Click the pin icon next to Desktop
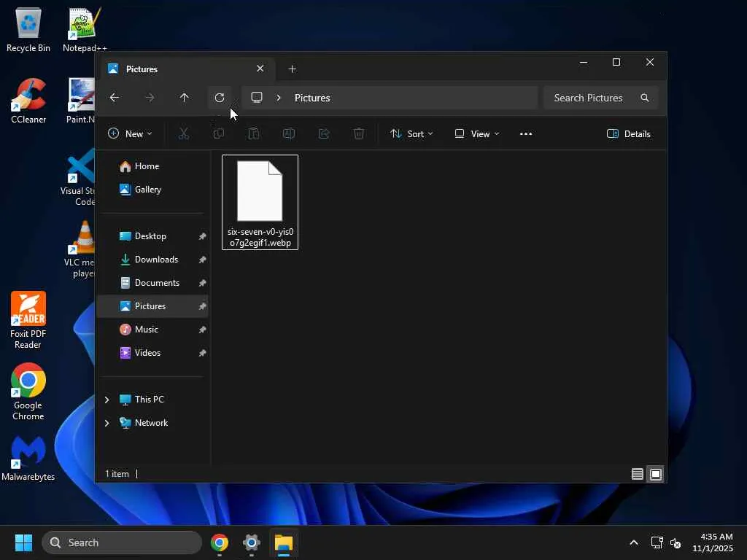This screenshot has height=560, width=747. click(202, 236)
